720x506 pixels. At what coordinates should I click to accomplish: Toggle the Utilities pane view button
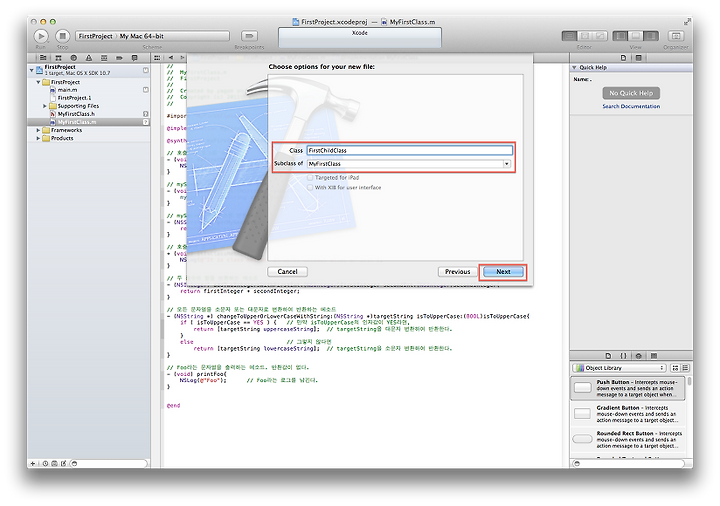[x=651, y=36]
